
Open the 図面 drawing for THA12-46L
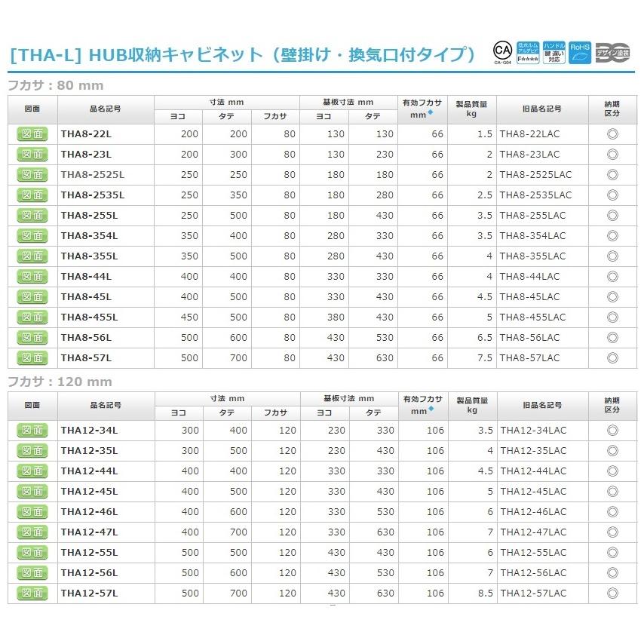pyautogui.click(x=30, y=511)
